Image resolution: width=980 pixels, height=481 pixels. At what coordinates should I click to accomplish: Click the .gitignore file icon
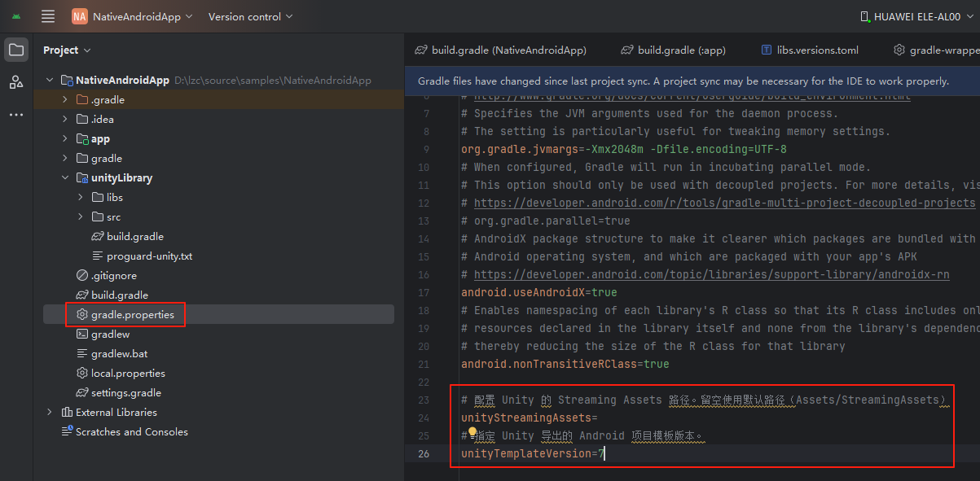click(x=82, y=276)
